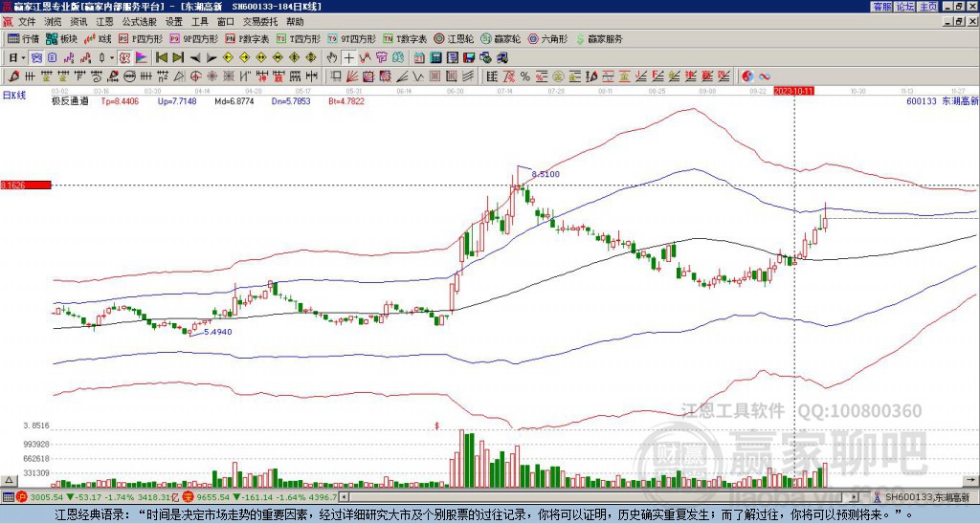Select the triangle ruler tool
980x524 pixels.
179,76
